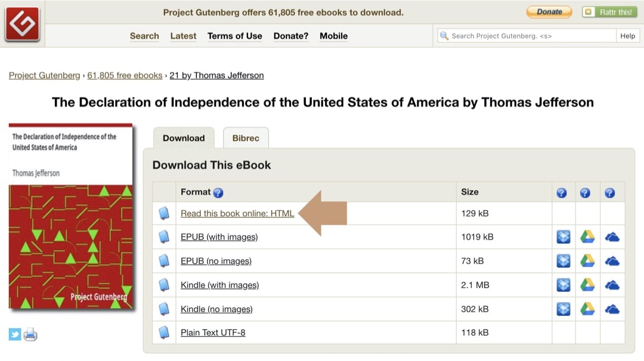The height and width of the screenshot is (361, 644).
Task: Open the Mobile menu item
Action: pos(333,36)
